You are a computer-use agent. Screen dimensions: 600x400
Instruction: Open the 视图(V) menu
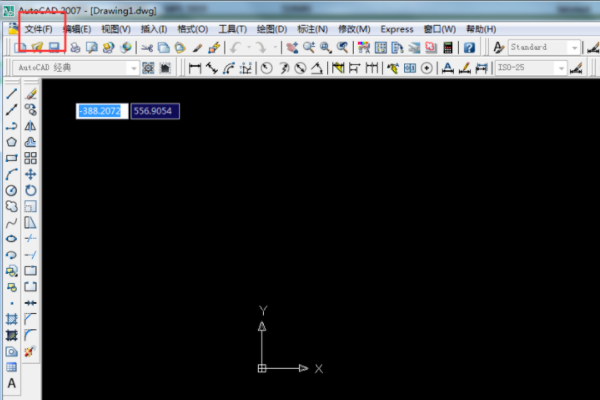[x=116, y=29]
